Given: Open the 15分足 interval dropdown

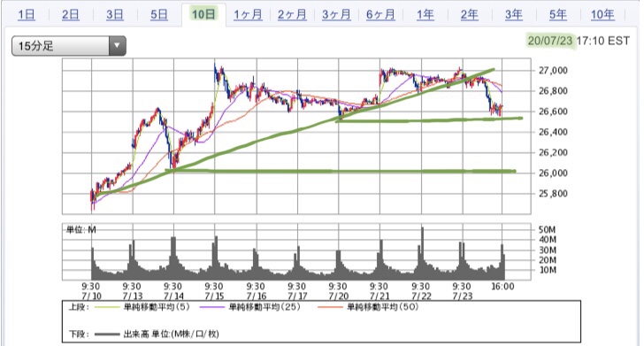Looking at the screenshot, I should 69,46.
